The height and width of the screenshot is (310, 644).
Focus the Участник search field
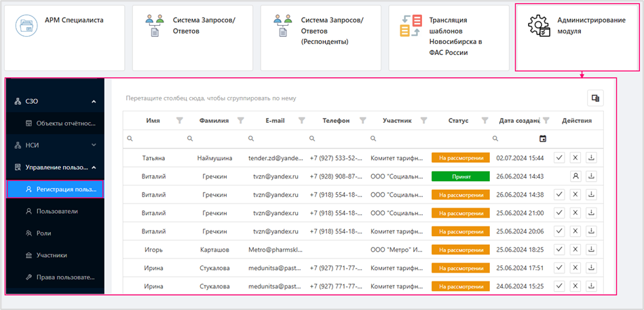pyautogui.click(x=398, y=139)
